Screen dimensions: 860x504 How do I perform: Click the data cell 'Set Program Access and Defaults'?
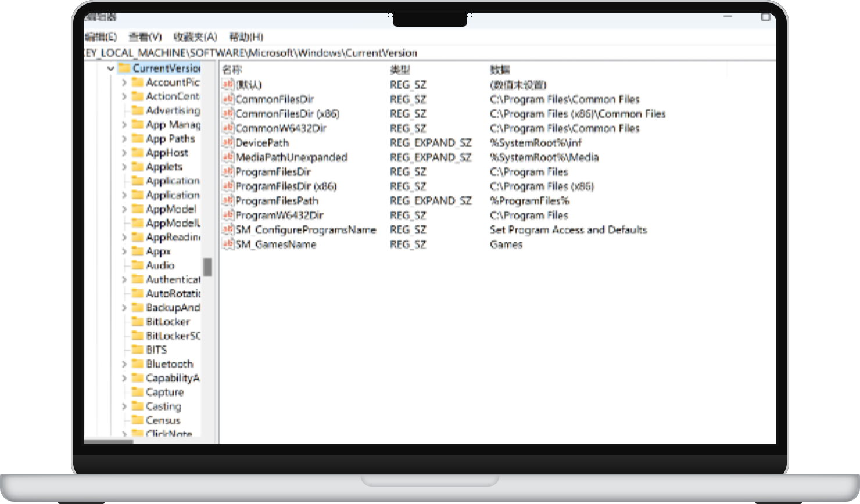(568, 230)
